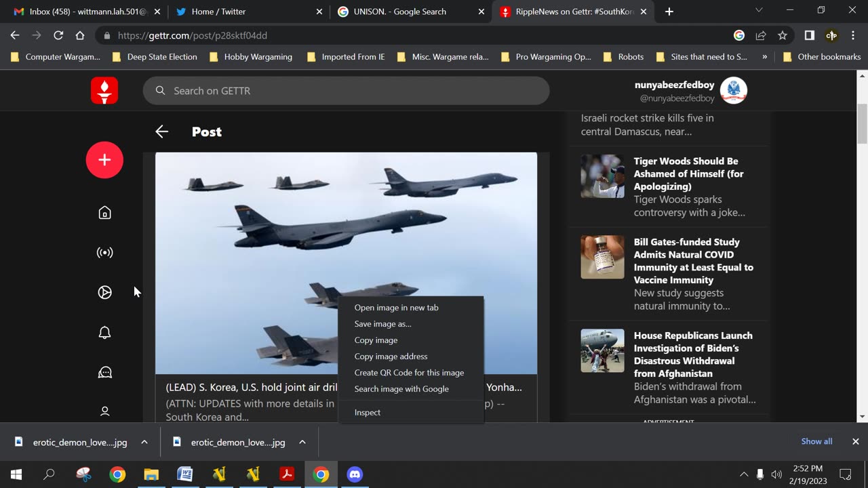This screenshot has height=488, width=868.
Task: Open Other bookmarks folder
Action: tap(821, 57)
